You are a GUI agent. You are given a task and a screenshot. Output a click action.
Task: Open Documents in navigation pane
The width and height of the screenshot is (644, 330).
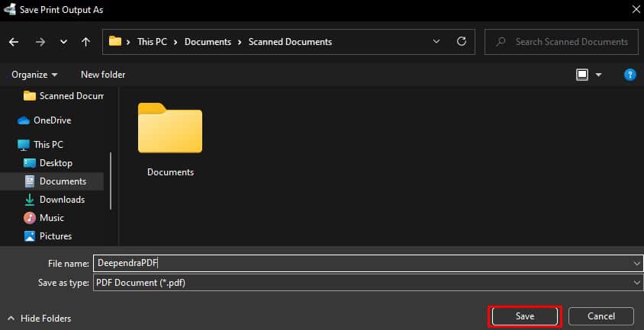point(52,181)
